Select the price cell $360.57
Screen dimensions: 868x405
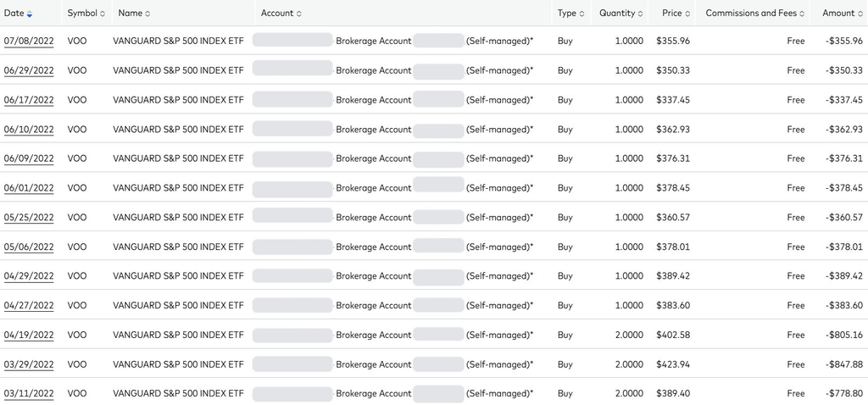673,218
